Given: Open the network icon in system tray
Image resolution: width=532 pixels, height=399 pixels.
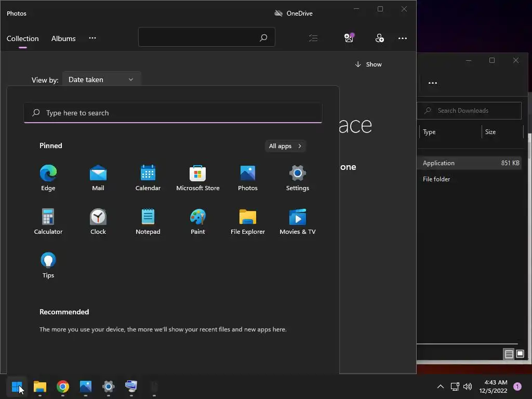Looking at the screenshot, I should [455, 387].
